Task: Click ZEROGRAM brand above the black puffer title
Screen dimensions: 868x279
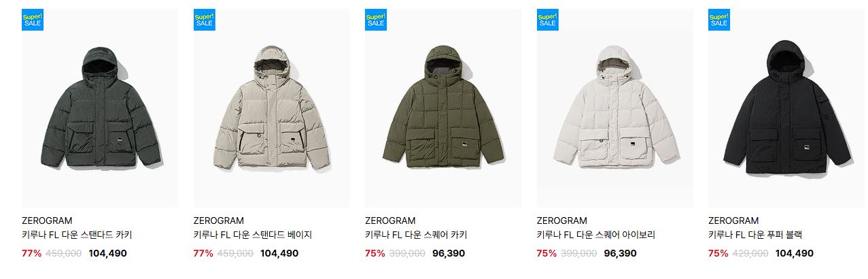Action: [733, 220]
